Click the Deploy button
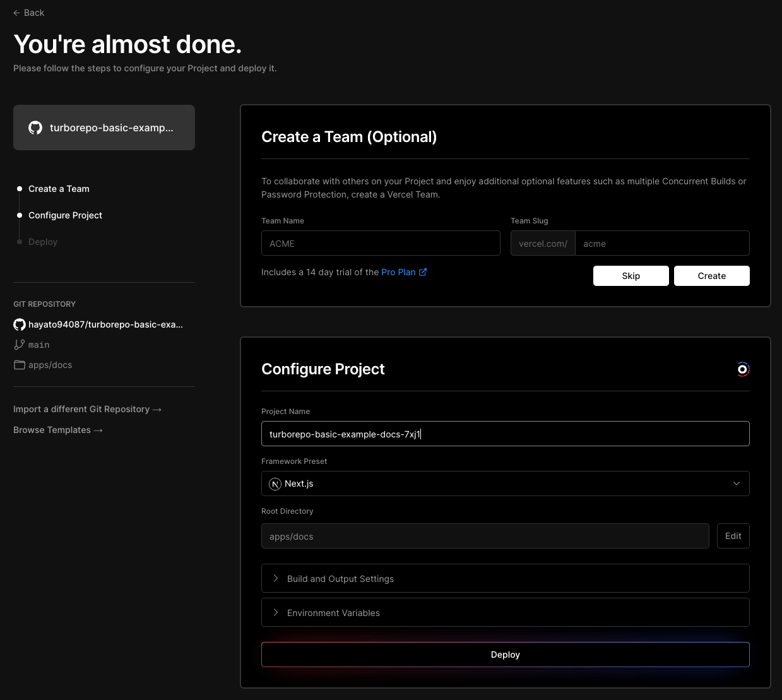 506,655
